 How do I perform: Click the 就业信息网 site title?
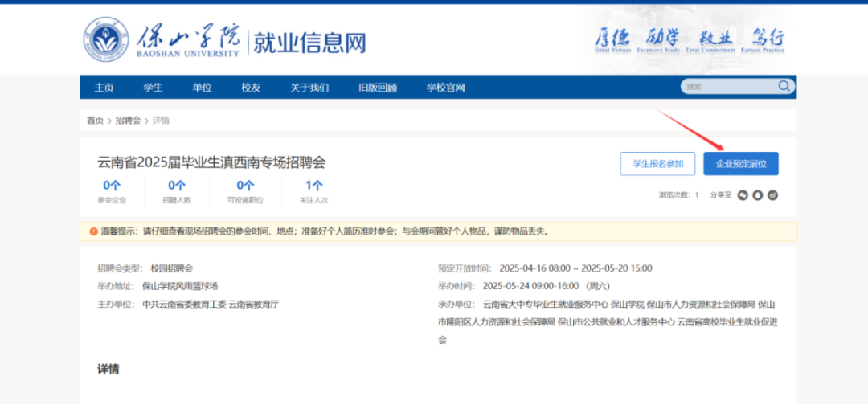pos(310,43)
